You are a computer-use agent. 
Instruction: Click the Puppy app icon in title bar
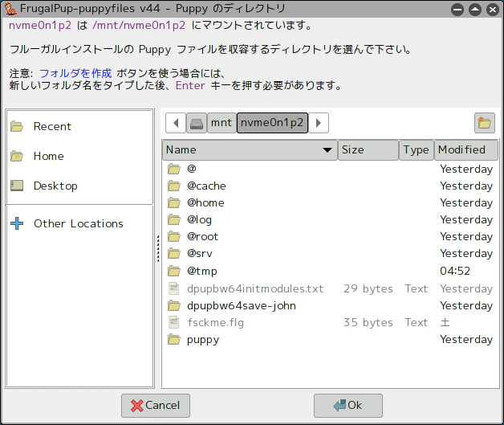(x=10, y=9)
